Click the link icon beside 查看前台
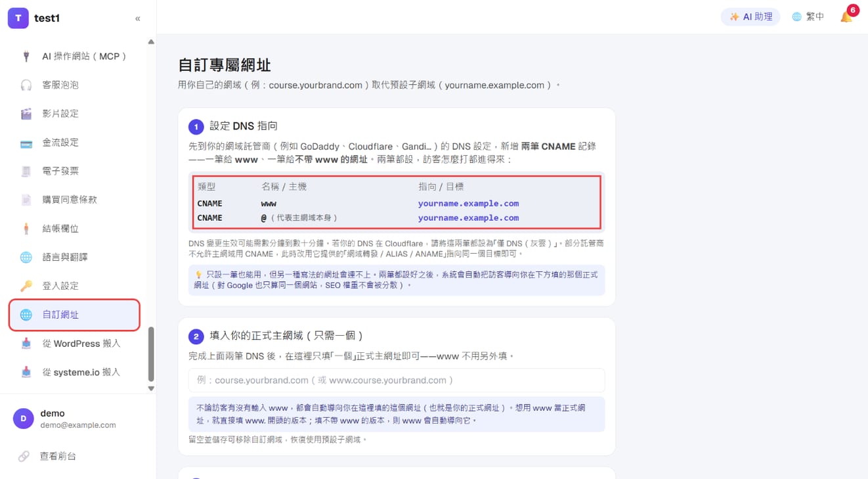The width and height of the screenshot is (868, 479). 24,456
